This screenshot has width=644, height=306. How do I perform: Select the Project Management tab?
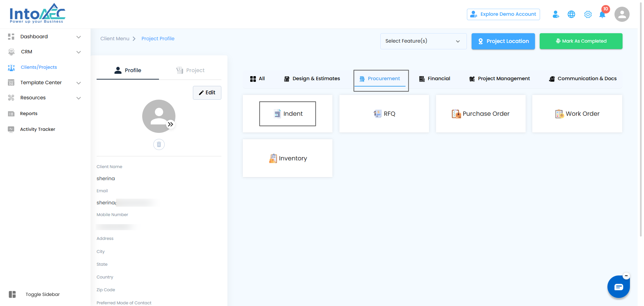point(499,79)
